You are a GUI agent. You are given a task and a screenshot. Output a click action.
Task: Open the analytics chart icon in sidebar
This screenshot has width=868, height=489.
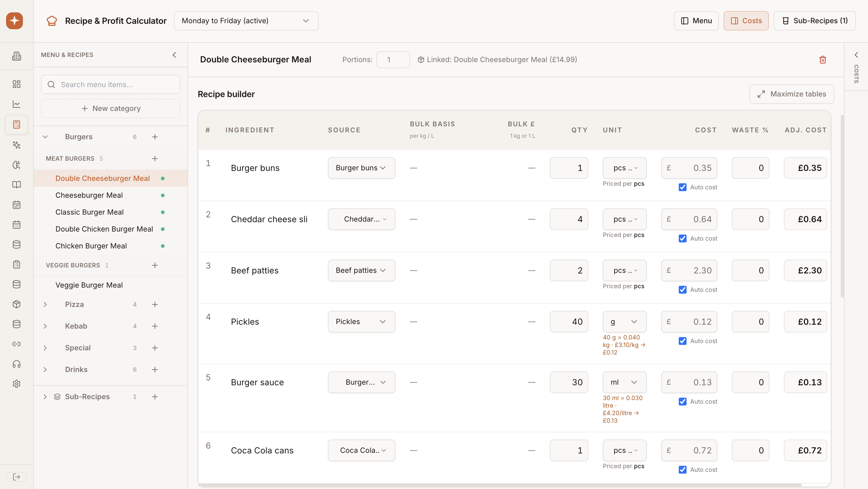coord(17,104)
